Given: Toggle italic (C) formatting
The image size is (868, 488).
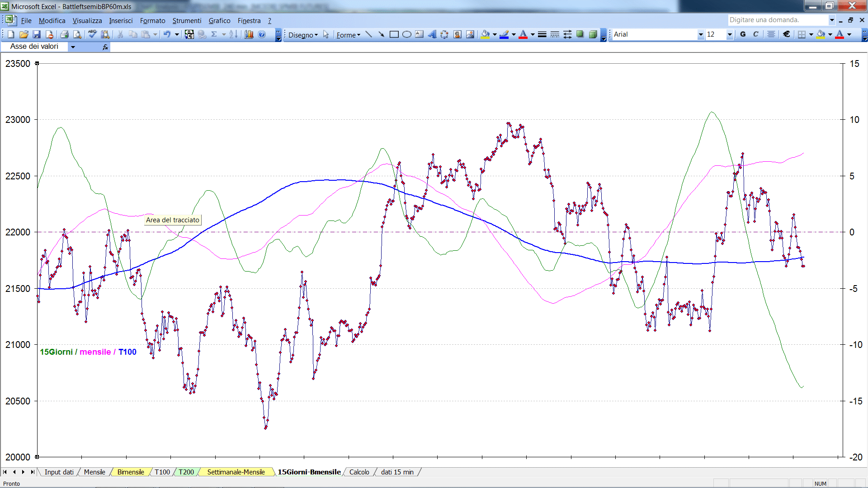Looking at the screenshot, I should click(756, 34).
